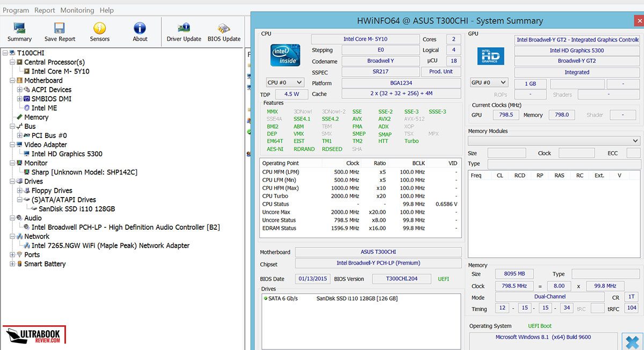The height and width of the screenshot is (350, 644).
Task: Click the ASUS T300CHI motherboard field
Action: point(378,252)
